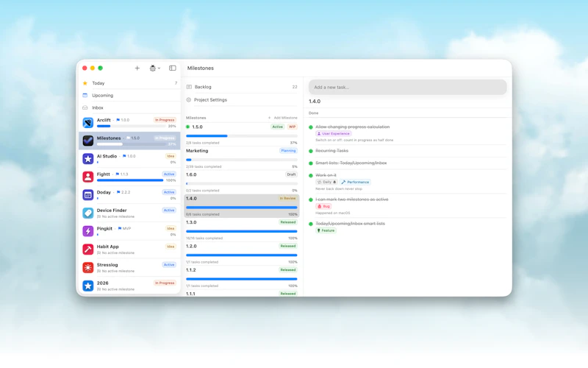Click the calendar icon beside Upcoming

coord(85,96)
